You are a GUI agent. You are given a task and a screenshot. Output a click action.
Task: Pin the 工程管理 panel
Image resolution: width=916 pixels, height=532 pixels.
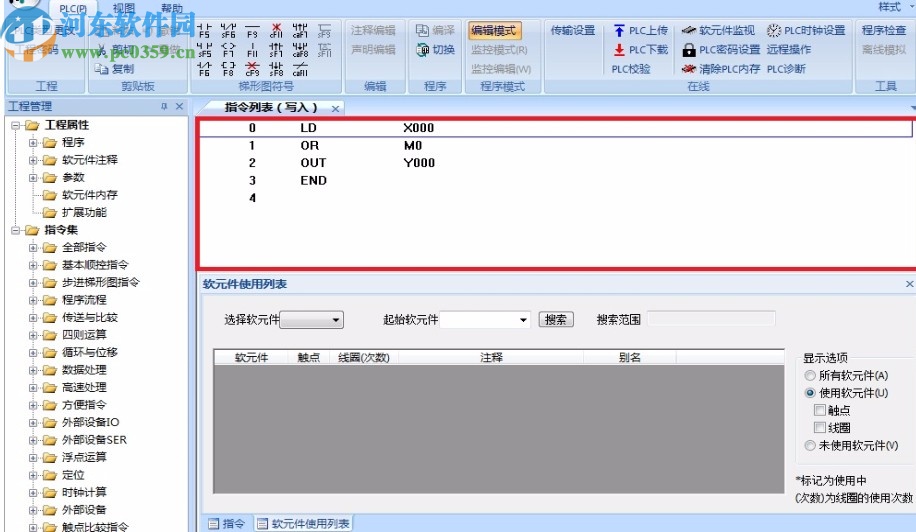click(164, 106)
